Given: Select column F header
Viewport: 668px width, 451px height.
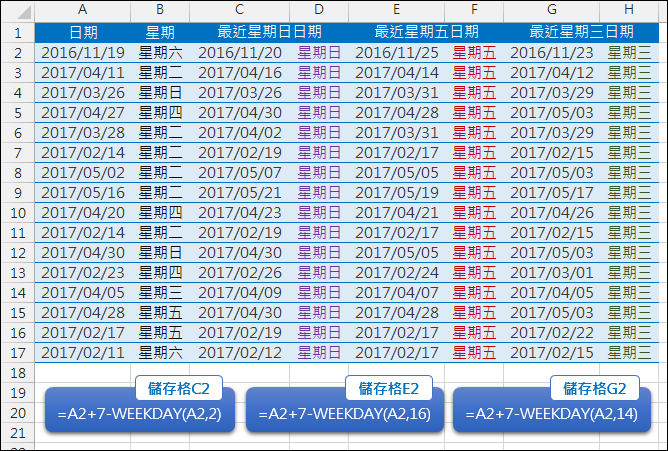Looking at the screenshot, I should point(474,11).
